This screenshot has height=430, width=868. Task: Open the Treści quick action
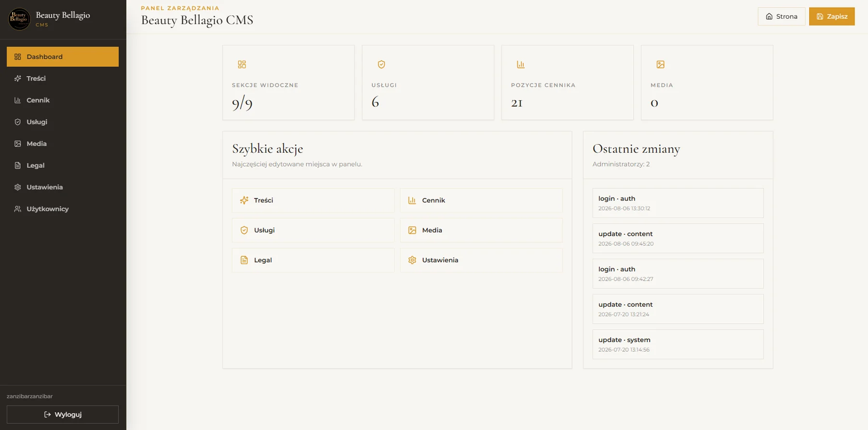pos(313,200)
